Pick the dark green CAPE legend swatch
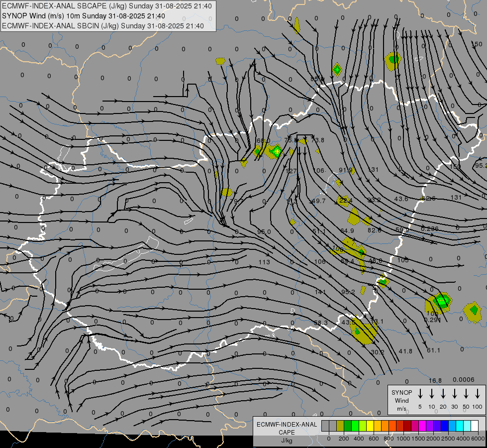 (x=348, y=426)
